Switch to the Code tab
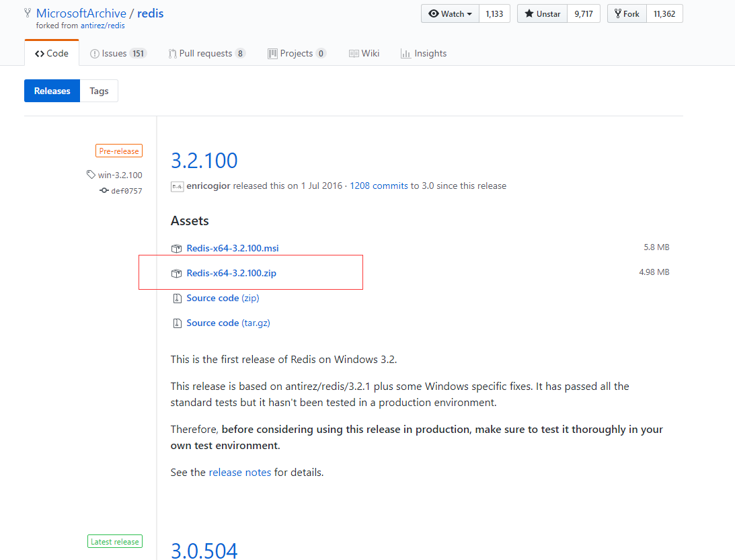Viewport: 735px width, 560px height. 52,53
